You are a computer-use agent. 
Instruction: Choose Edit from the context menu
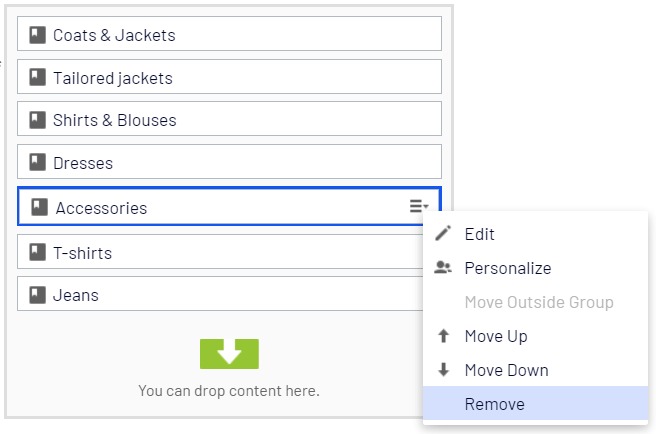pyautogui.click(x=480, y=234)
